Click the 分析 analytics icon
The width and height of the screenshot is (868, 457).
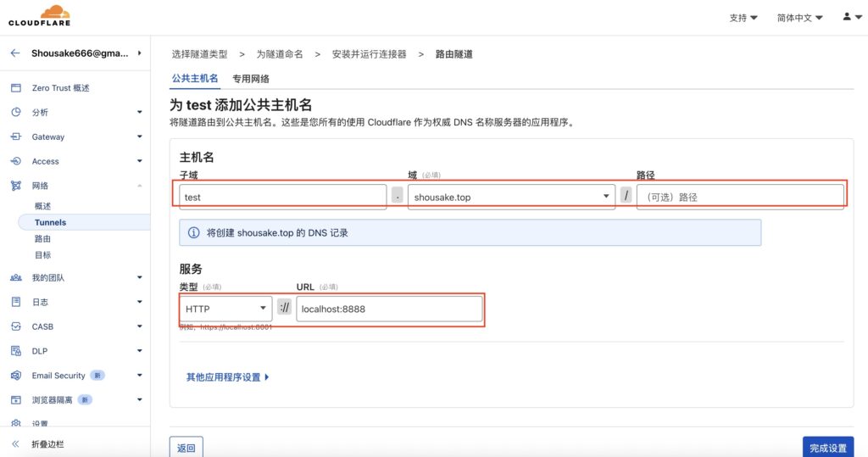16,112
